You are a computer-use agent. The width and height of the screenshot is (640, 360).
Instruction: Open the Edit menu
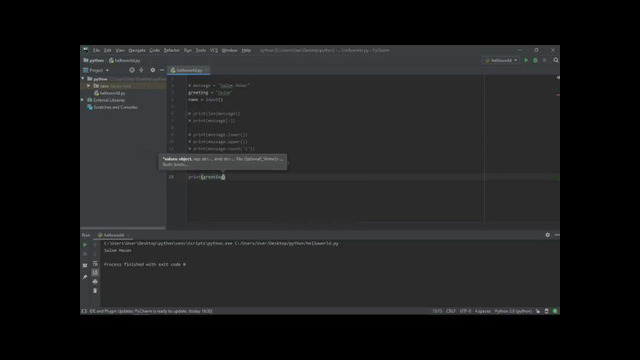pyautogui.click(x=108, y=50)
